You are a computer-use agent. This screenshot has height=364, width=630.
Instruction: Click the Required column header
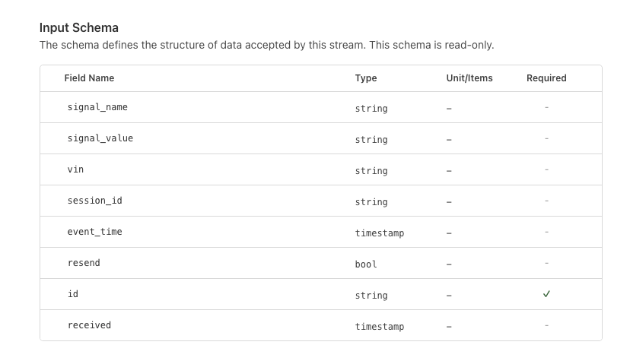546,78
